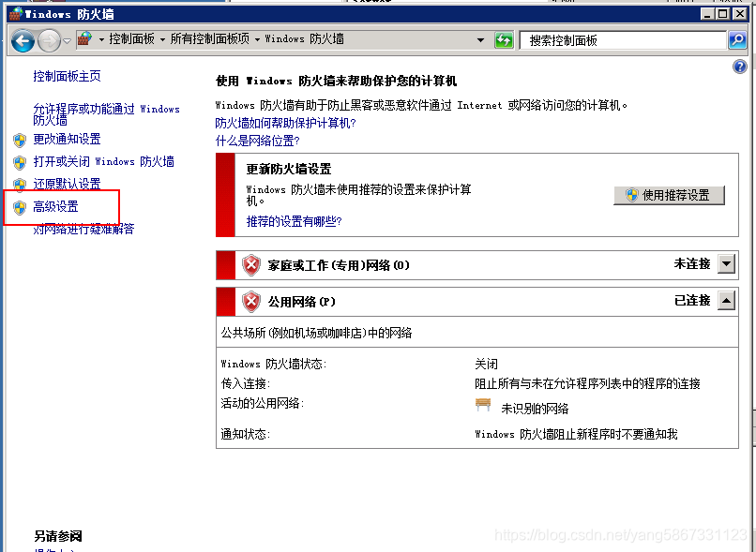The height and width of the screenshot is (552, 756).
Task: Select 所有控制面板项 in the breadcrumb
Action: pos(210,38)
